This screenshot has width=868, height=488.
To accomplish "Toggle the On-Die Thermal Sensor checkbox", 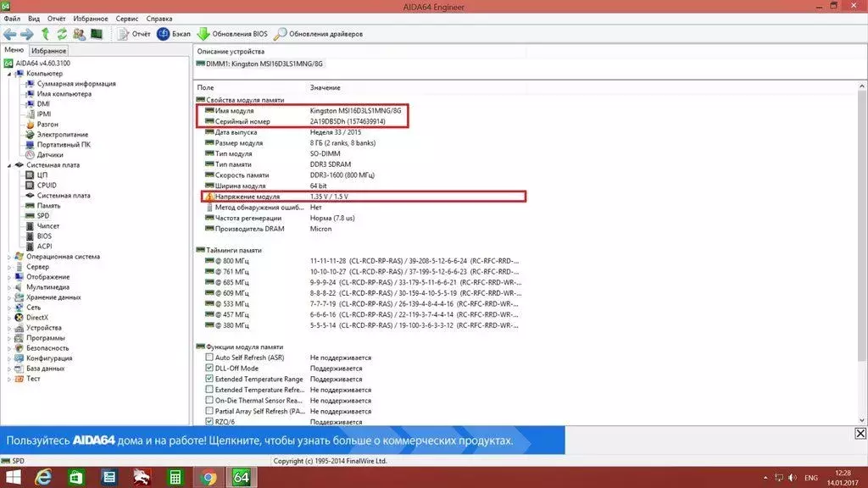I will tap(209, 400).
